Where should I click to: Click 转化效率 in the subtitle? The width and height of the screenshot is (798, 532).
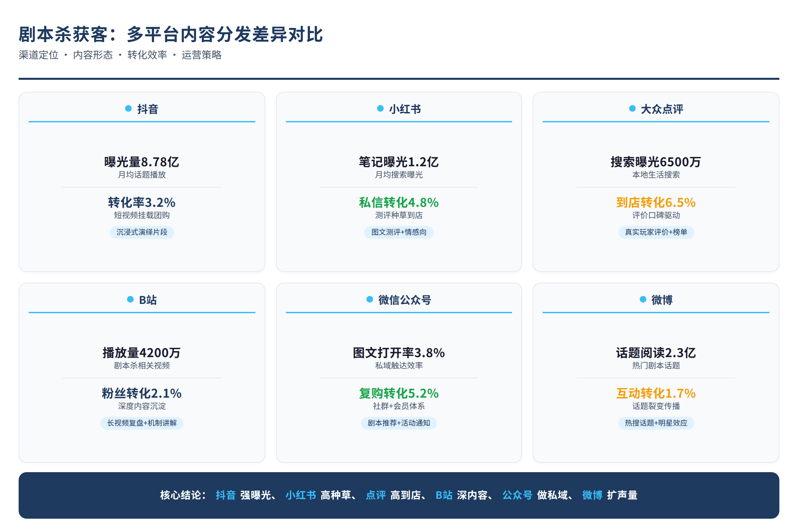pos(147,55)
